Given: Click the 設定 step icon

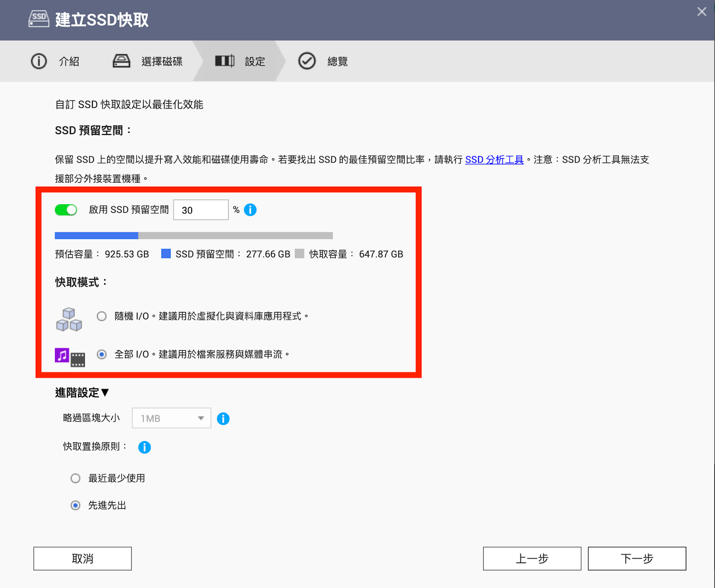Looking at the screenshot, I should pyautogui.click(x=225, y=61).
